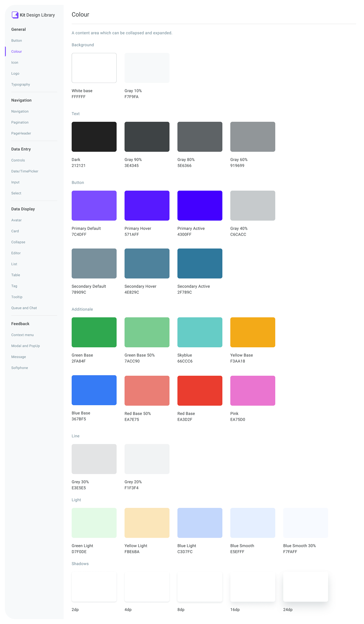The width and height of the screenshot is (364, 624).
Task: Pick the Gray 90% 3E4345 swatch
Action: (x=147, y=137)
